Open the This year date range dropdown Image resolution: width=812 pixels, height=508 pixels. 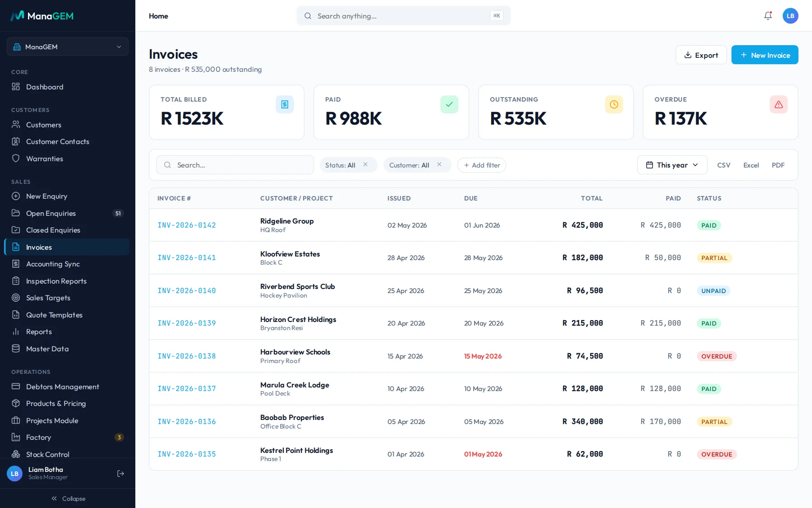(672, 165)
